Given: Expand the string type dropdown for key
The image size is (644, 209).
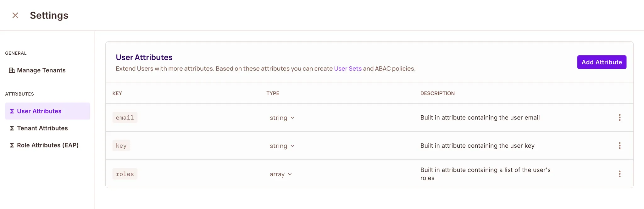Looking at the screenshot, I should [x=282, y=146].
